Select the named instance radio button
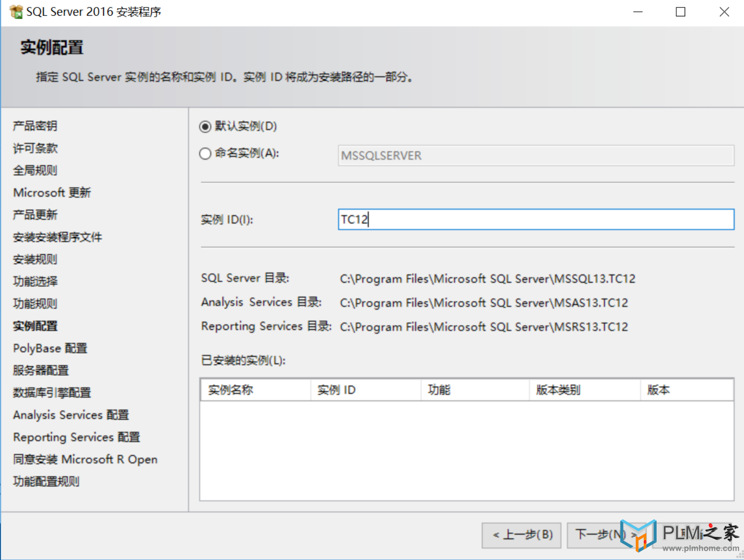 click(206, 154)
